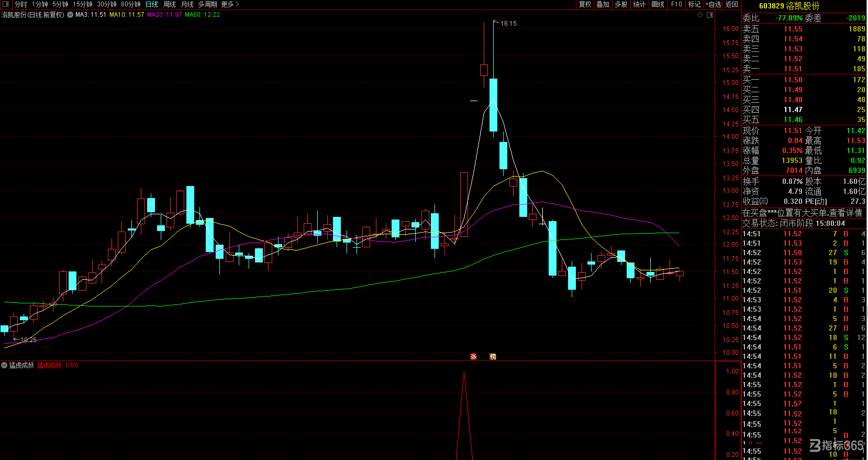The width and height of the screenshot is (868, 460).
Task: Toggle the left sidebar panel icon
Action: coord(6,4)
